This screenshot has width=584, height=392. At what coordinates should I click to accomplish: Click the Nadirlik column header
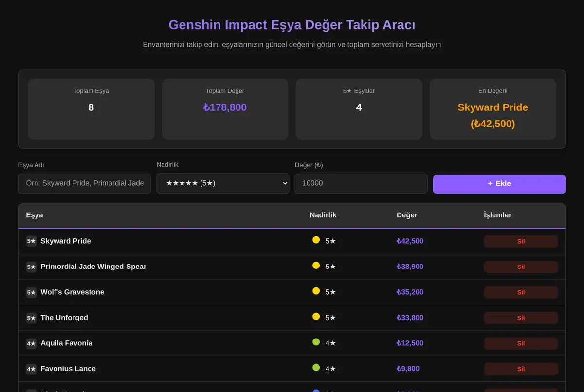point(323,215)
